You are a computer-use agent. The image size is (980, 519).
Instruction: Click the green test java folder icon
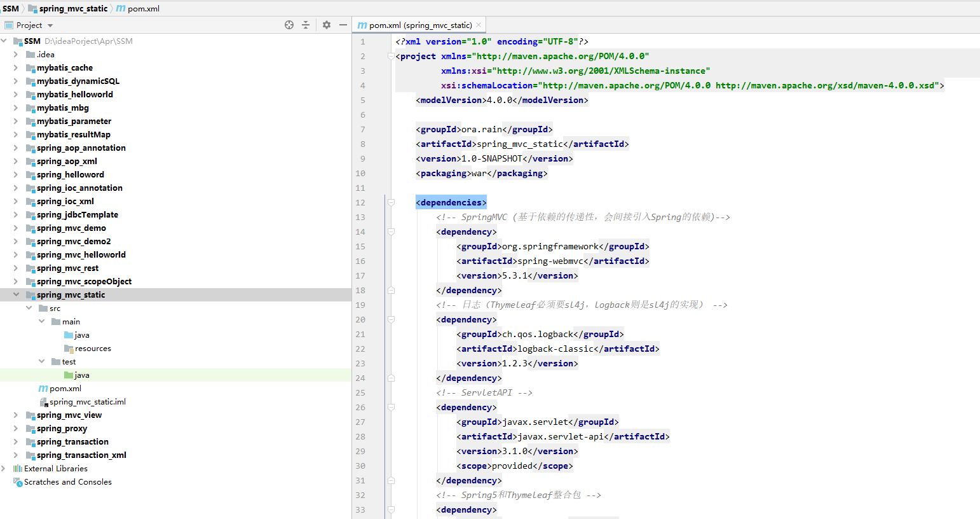69,375
